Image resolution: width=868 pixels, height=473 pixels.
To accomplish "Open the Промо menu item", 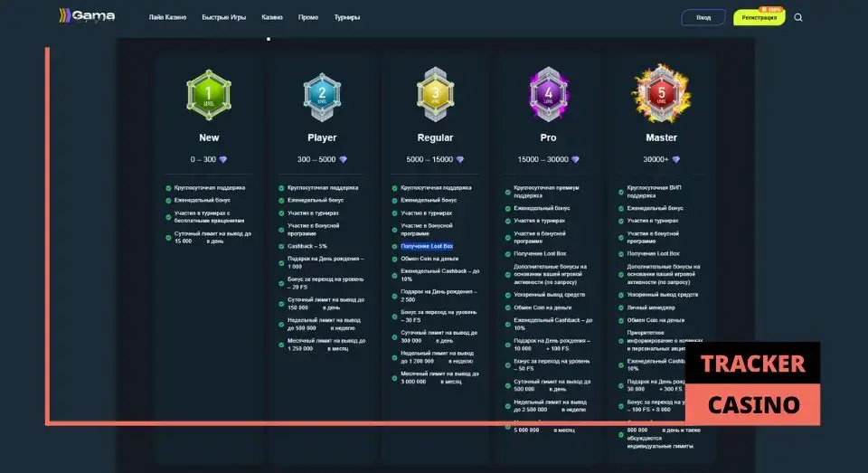I will [307, 17].
